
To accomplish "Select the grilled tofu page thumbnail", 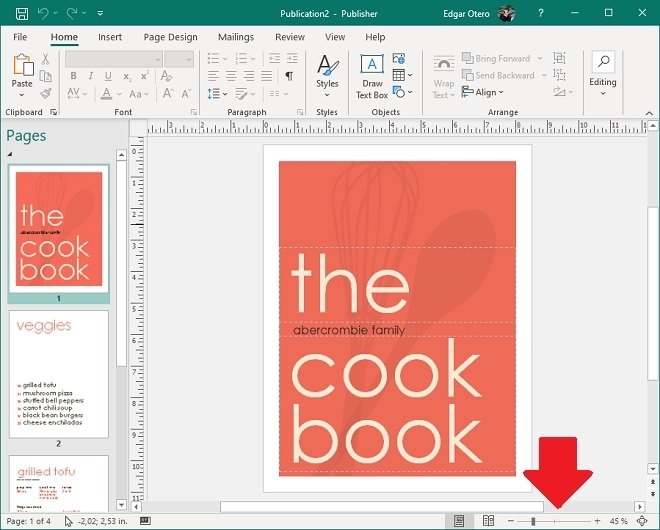I will coord(59,483).
